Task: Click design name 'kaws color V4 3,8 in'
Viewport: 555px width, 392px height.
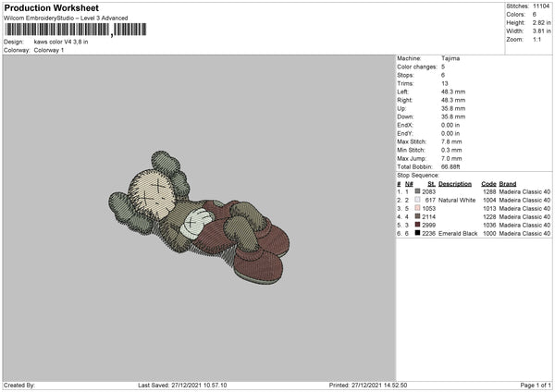Action: pyautogui.click(x=61, y=42)
